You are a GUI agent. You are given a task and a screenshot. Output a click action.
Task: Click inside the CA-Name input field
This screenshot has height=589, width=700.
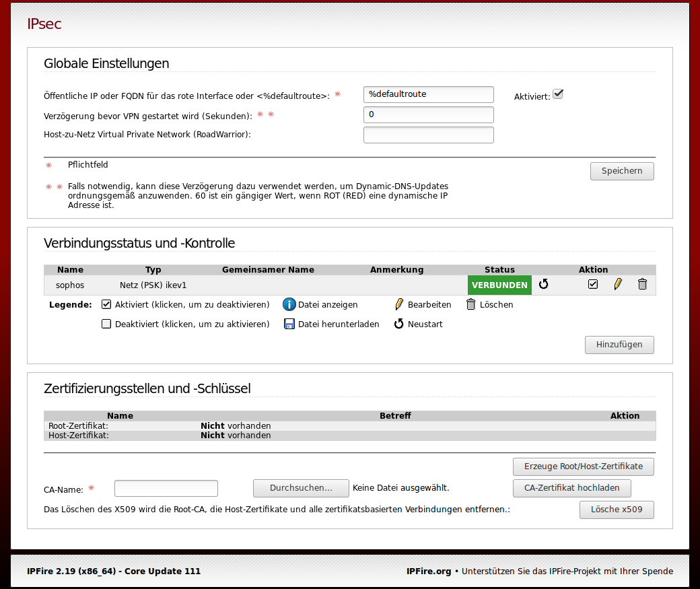click(166, 488)
